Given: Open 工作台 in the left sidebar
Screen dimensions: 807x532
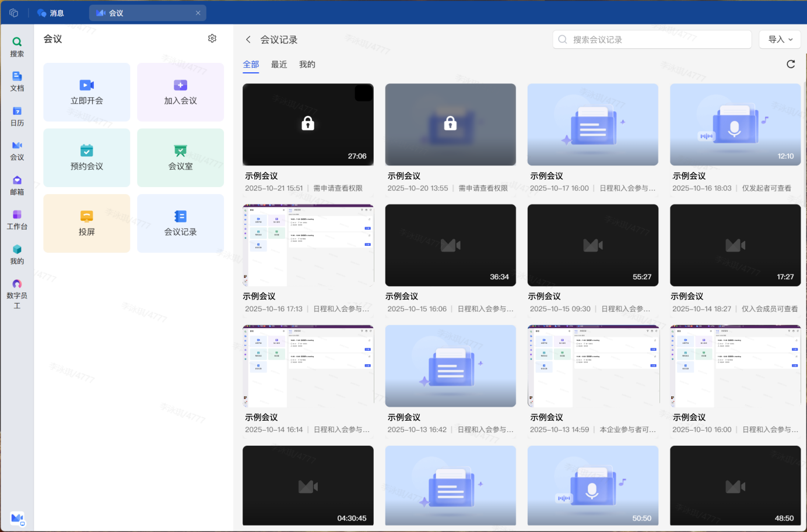Looking at the screenshot, I should [x=17, y=220].
